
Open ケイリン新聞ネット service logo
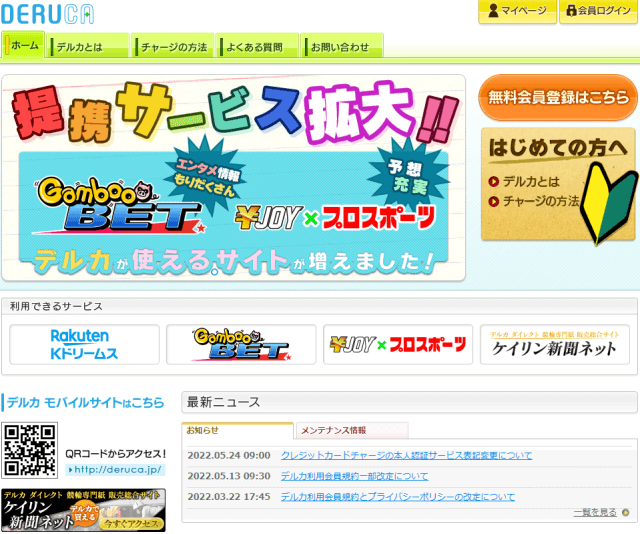click(x=555, y=345)
